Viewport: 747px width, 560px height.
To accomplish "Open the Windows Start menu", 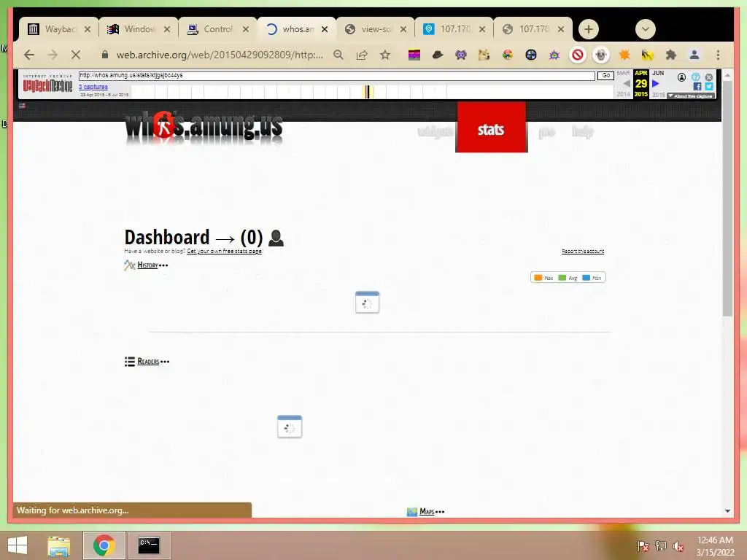I will [x=18, y=545].
